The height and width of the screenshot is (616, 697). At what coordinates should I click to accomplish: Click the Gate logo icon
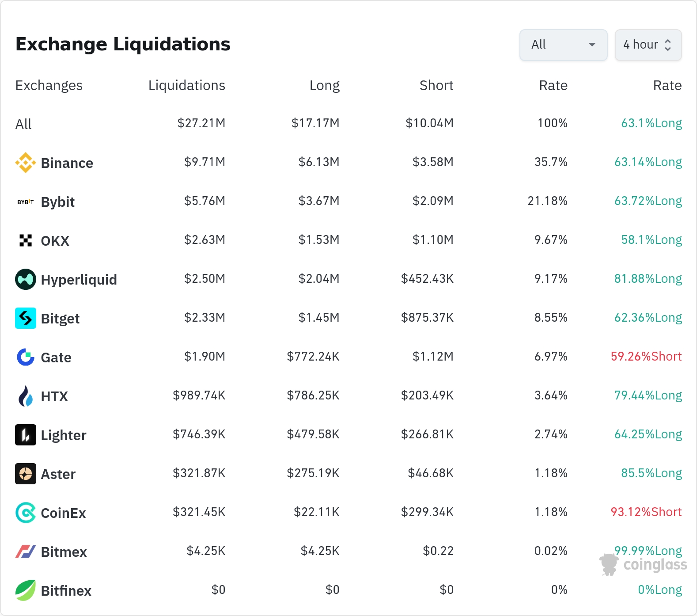pos(26,357)
